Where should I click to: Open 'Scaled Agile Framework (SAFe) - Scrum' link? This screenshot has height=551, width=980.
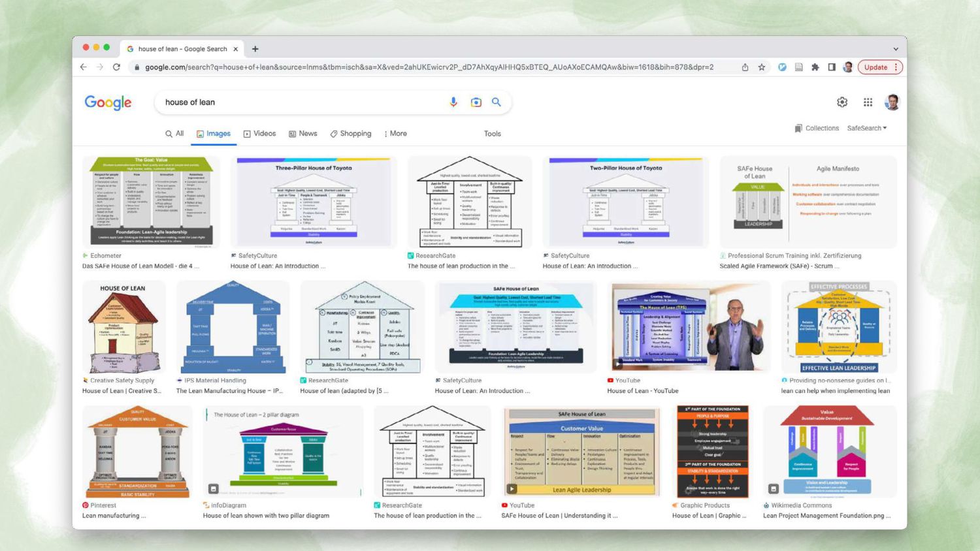[779, 266]
